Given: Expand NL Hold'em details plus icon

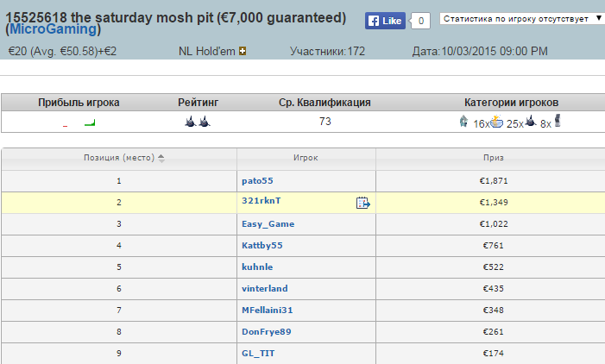Looking at the screenshot, I should (x=243, y=51).
